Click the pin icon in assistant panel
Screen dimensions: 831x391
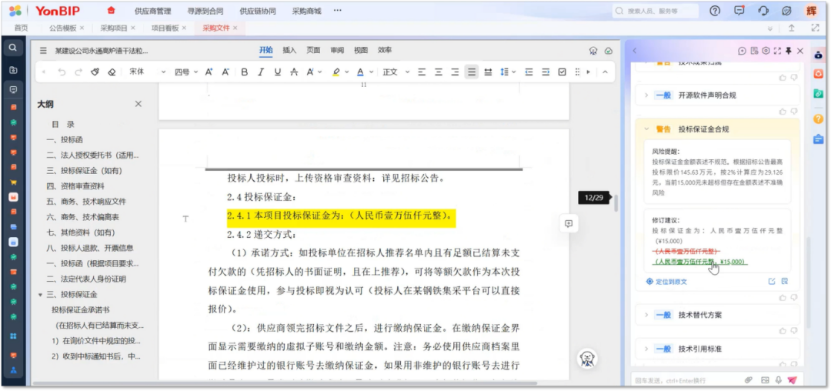pos(789,51)
